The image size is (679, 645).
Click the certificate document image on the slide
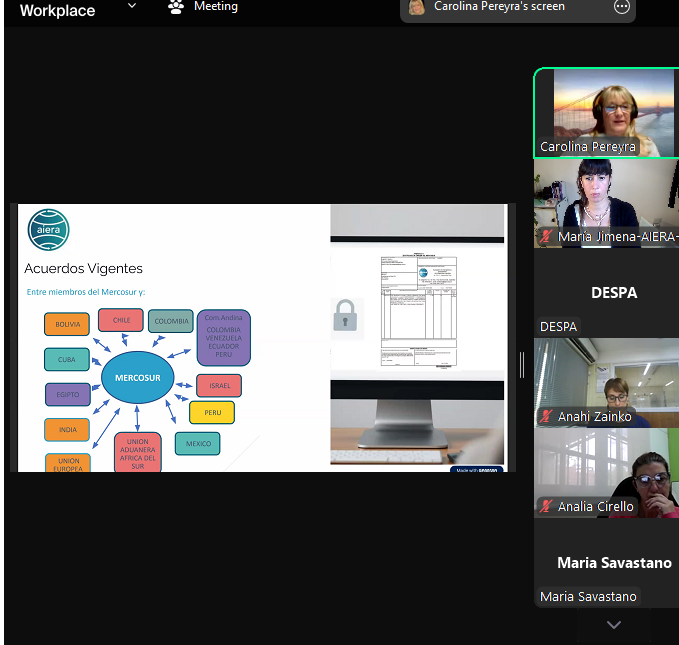click(x=418, y=312)
